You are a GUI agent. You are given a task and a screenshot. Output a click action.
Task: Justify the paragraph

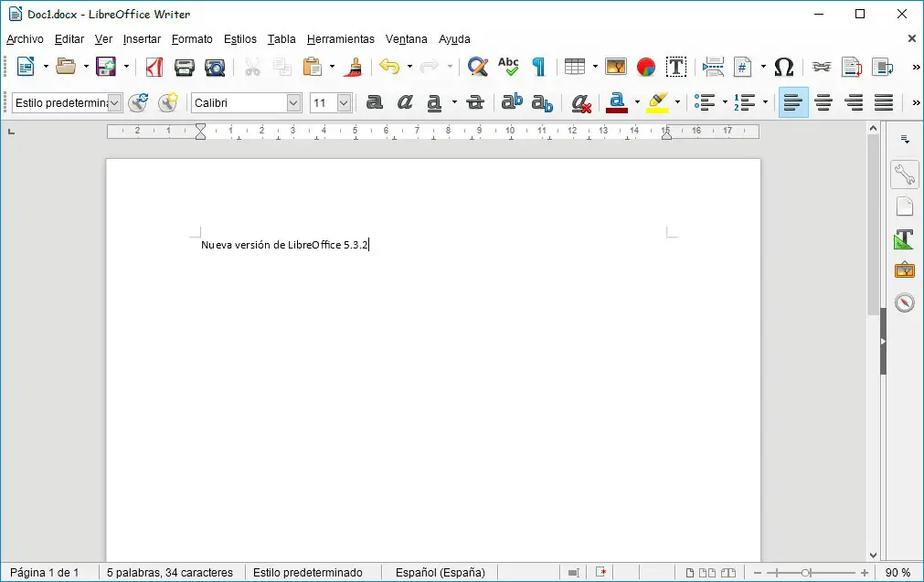(884, 102)
